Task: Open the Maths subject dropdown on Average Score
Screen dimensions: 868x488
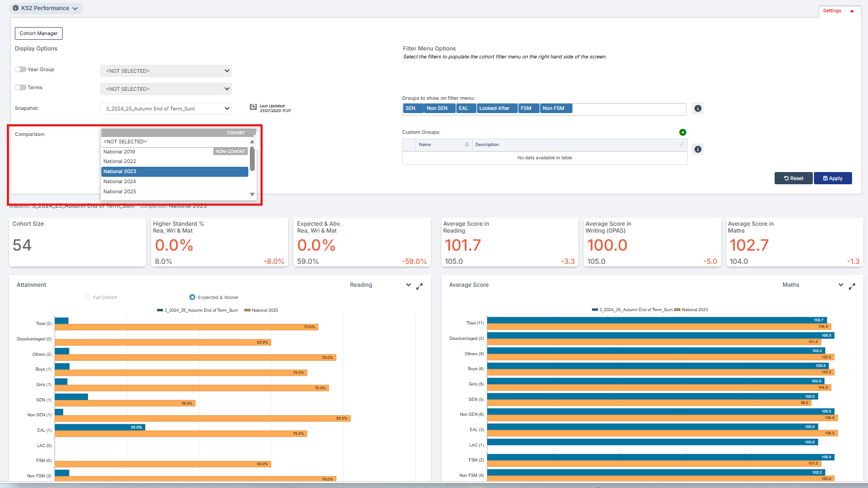Action: [840, 285]
